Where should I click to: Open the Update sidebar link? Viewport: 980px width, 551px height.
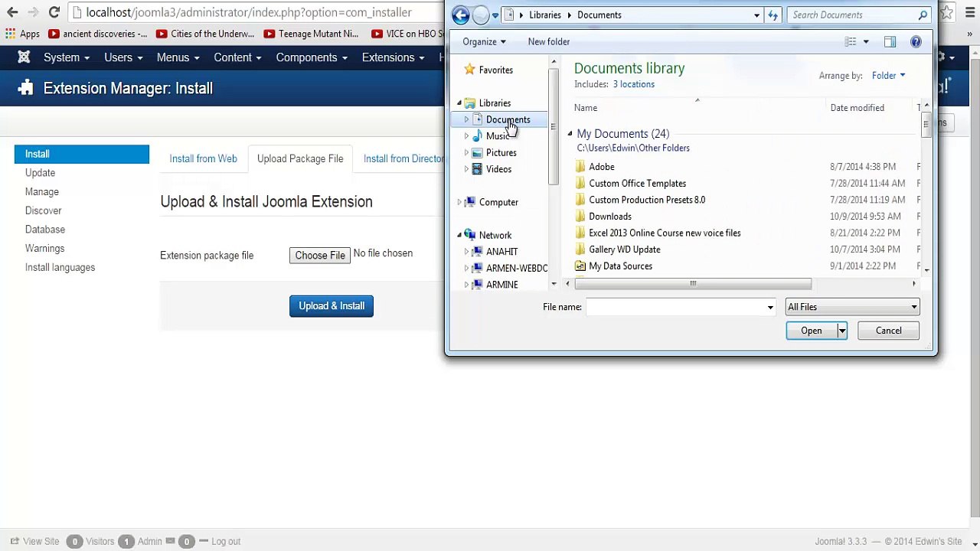pyautogui.click(x=40, y=173)
